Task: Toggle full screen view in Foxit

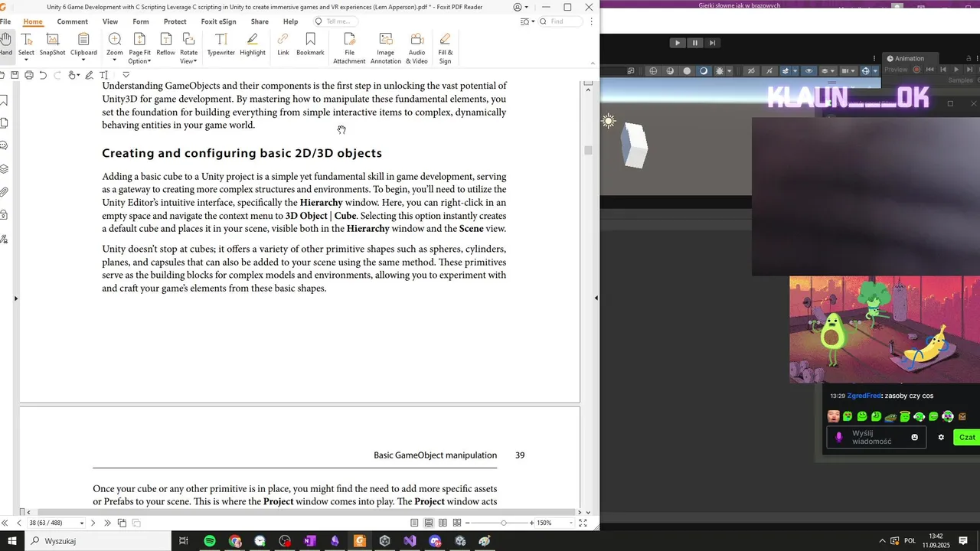Action: click(583, 523)
